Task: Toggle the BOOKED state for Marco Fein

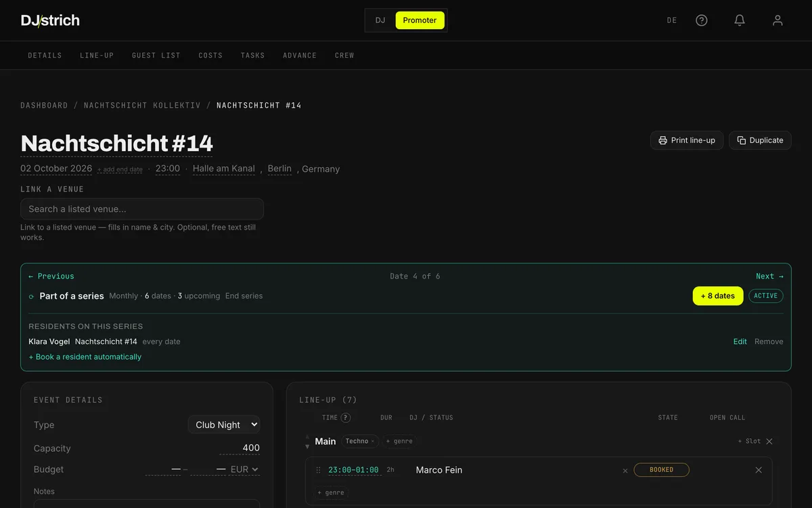Action: (x=662, y=470)
